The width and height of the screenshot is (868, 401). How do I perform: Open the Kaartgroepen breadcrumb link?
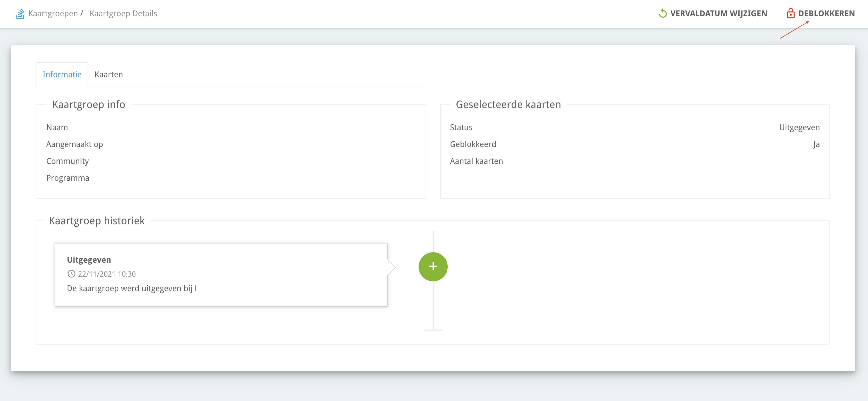53,13
